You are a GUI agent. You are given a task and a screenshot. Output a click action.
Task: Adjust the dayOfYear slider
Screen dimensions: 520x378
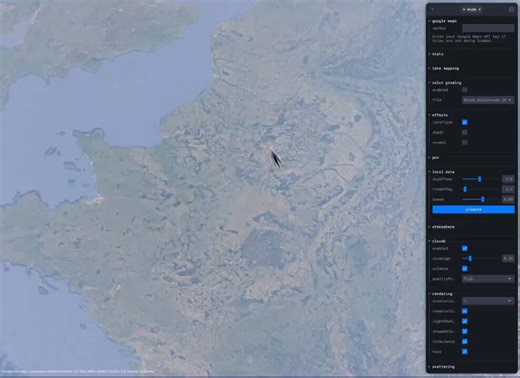click(x=481, y=179)
